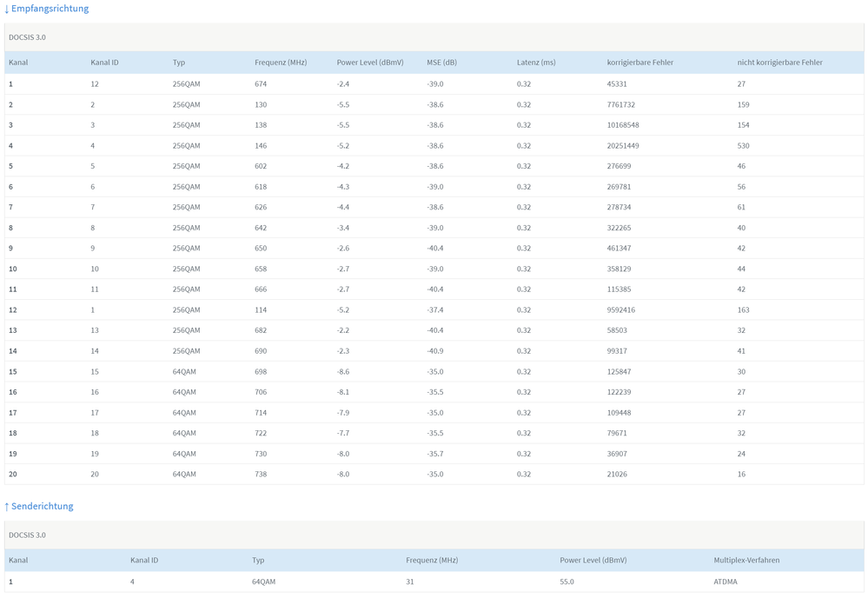Click the DOCSIS 3.0 label above the Senderichtung table
This screenshot has width=868, height=605.
point(27,535)
